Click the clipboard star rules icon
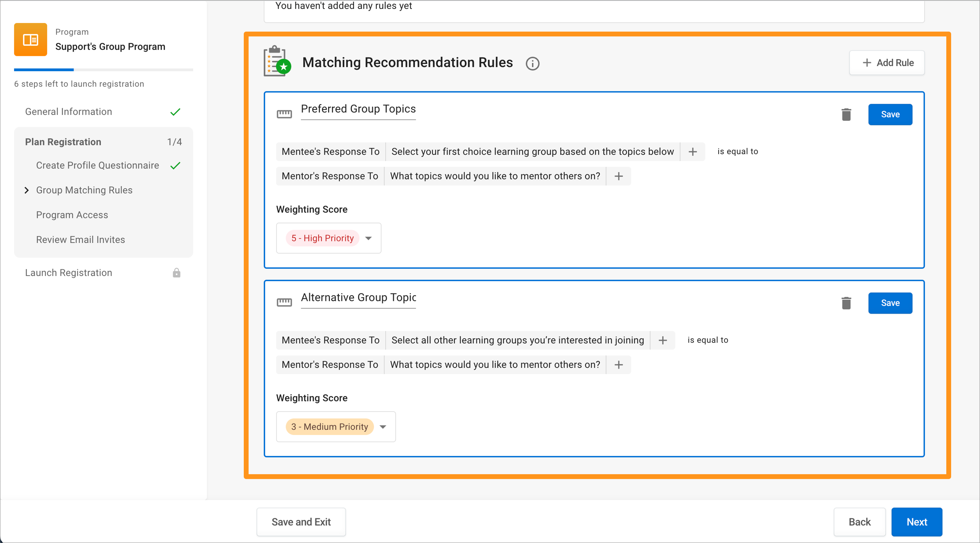Screen dimensions: 980x543 277,61
